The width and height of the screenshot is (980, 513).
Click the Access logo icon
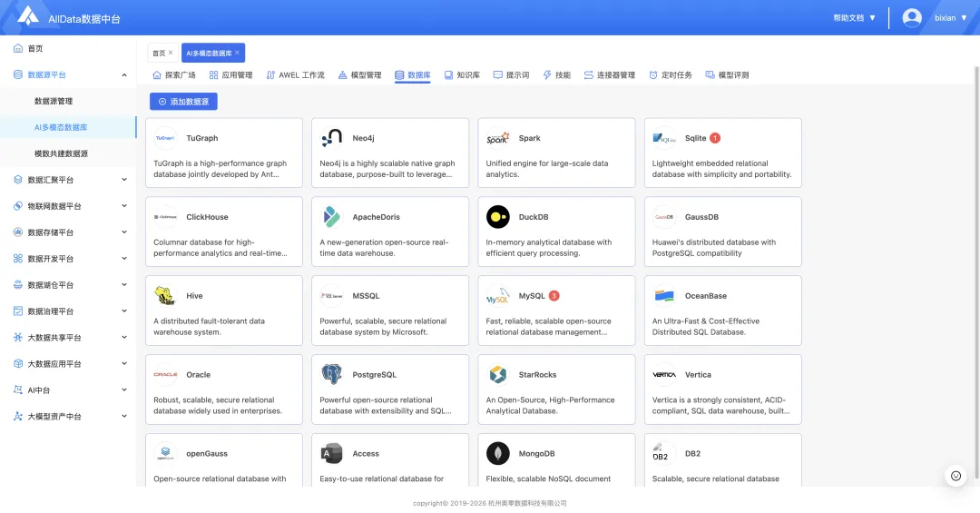(331, 454)
